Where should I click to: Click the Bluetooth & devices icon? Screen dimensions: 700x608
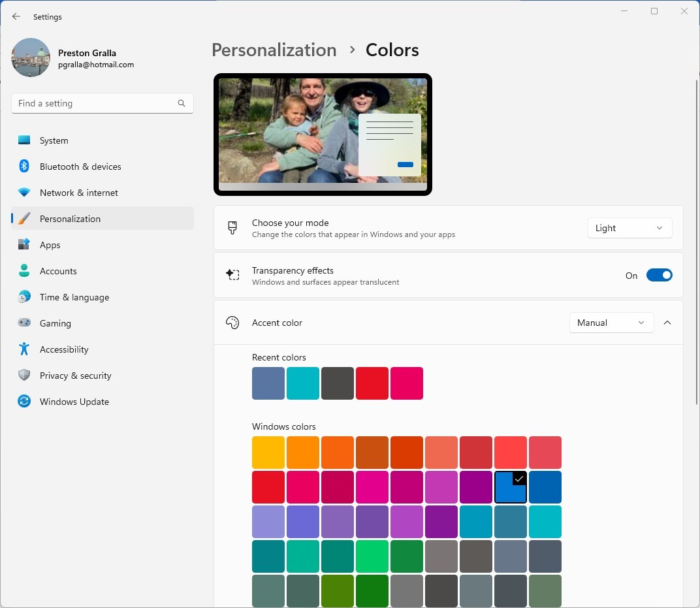(24, 167)
